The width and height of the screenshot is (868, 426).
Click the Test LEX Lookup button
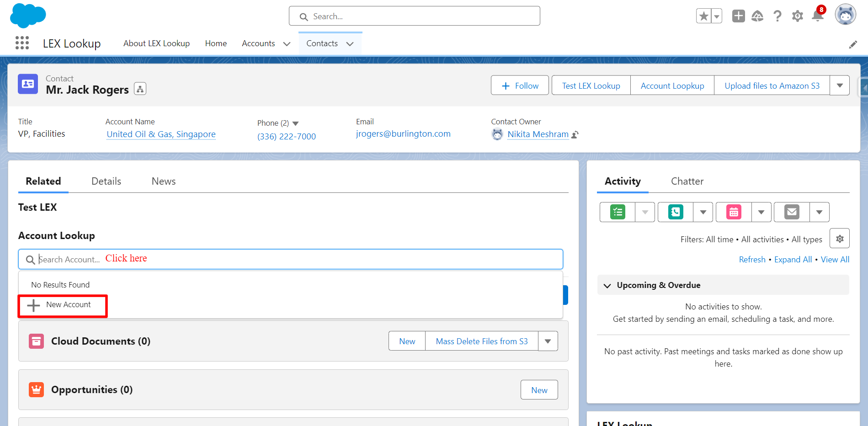591,85
